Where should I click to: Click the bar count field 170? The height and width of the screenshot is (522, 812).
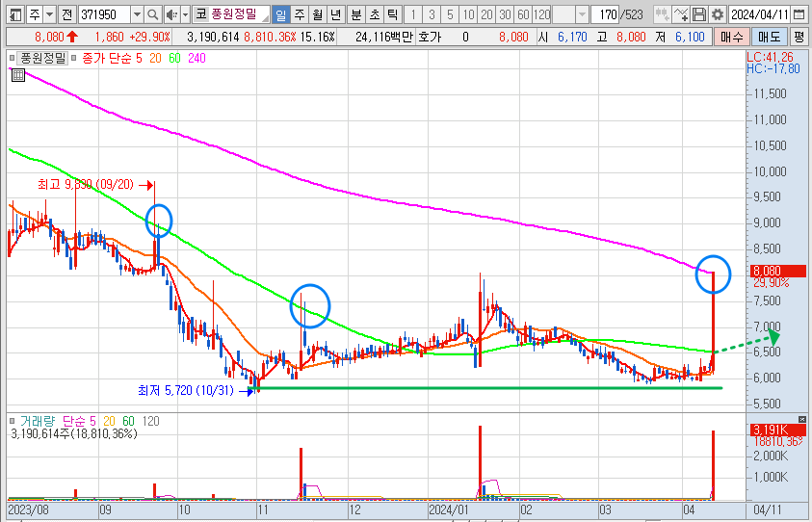click(x=607, y=14)
